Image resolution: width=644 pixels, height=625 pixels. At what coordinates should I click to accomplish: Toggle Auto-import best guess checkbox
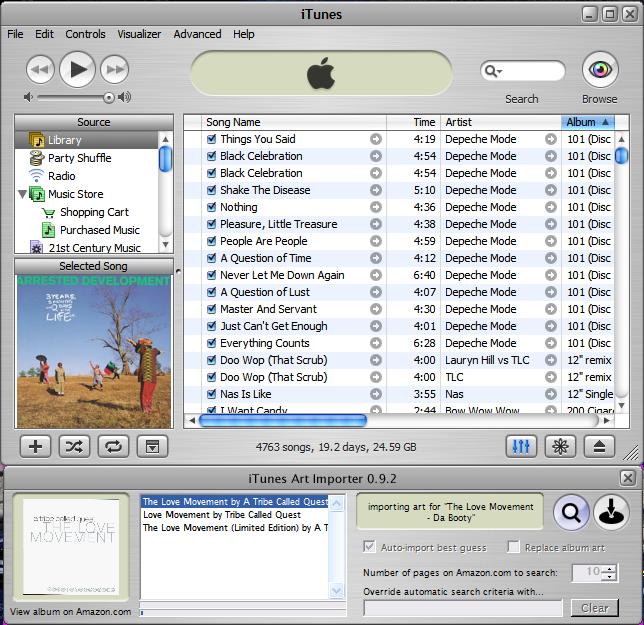tap(370, 547)
